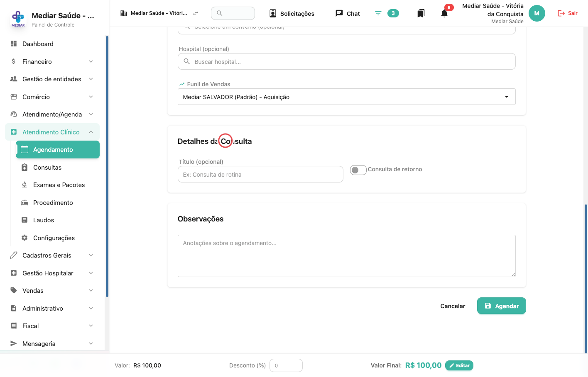588x377 pixels.
Task: Expand the Cadastros Gerais chevron
Action: coord(91,255)
